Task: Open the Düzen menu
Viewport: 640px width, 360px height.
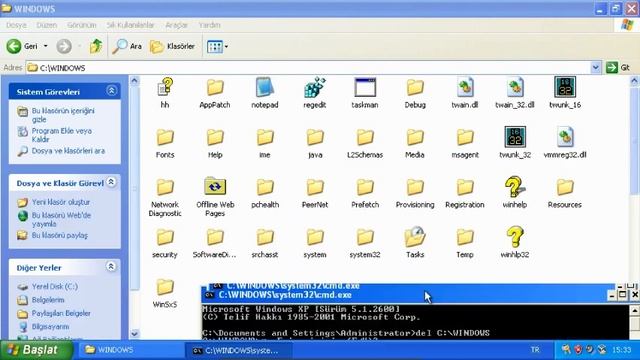Action: click(x=47, y=25)
